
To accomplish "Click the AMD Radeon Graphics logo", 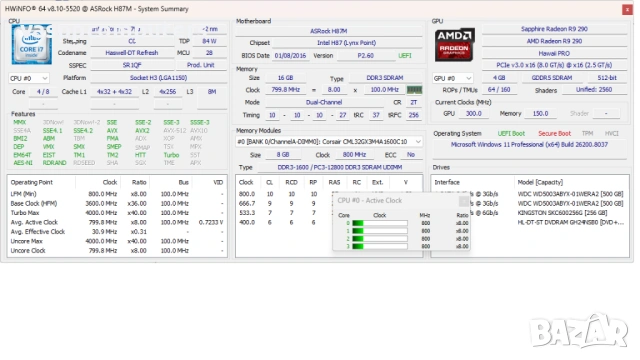I will click(454, 45).
